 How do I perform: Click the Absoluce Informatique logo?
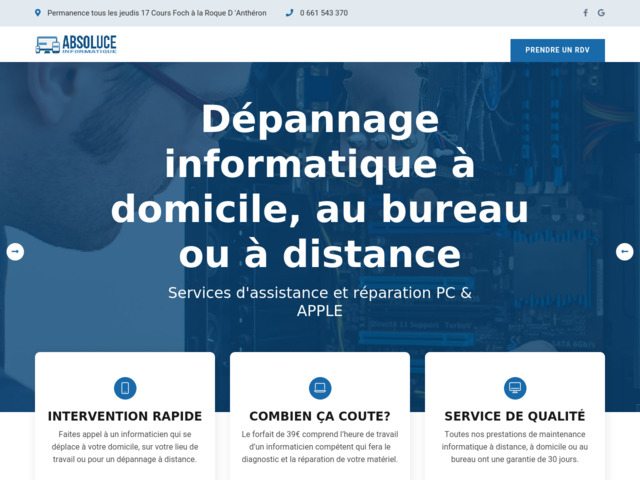click(x=76, y=44)
